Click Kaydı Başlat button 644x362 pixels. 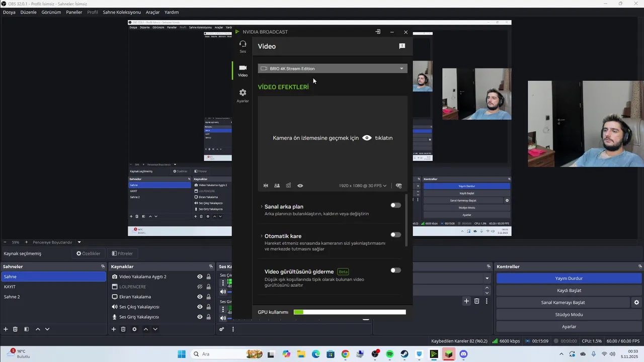point(569,290)
